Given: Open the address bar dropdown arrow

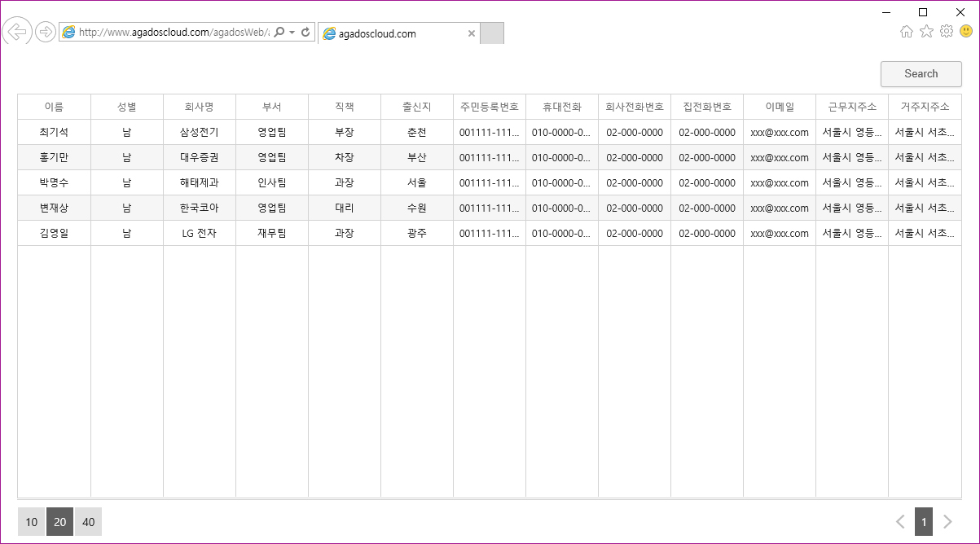Looking at the screenshot, I should pyautogui.click(x=292, y=33).
